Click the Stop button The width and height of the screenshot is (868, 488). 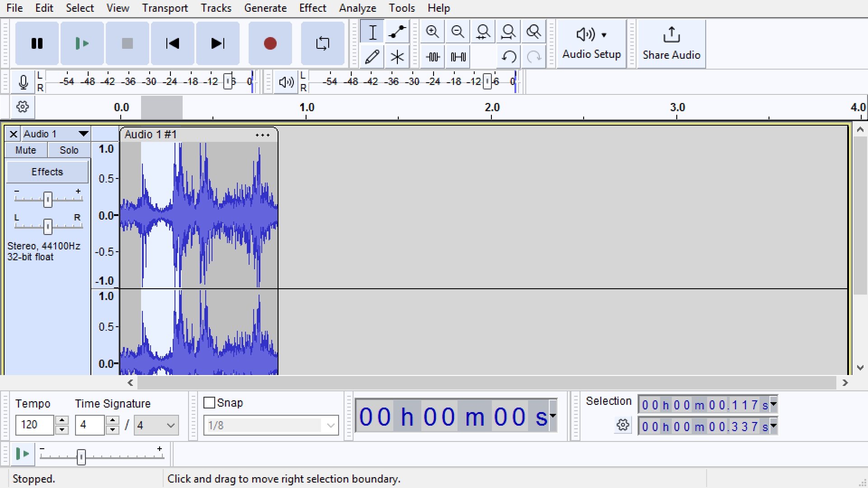(127, 43)
